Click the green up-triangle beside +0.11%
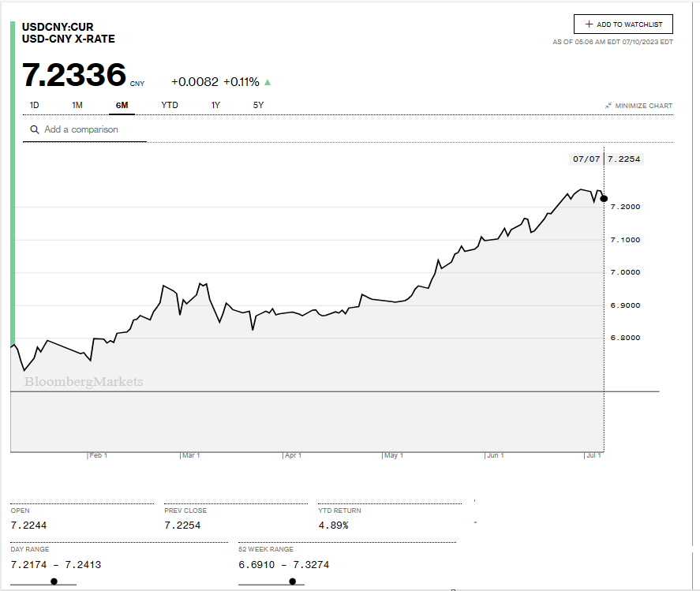 click(268, 82)
